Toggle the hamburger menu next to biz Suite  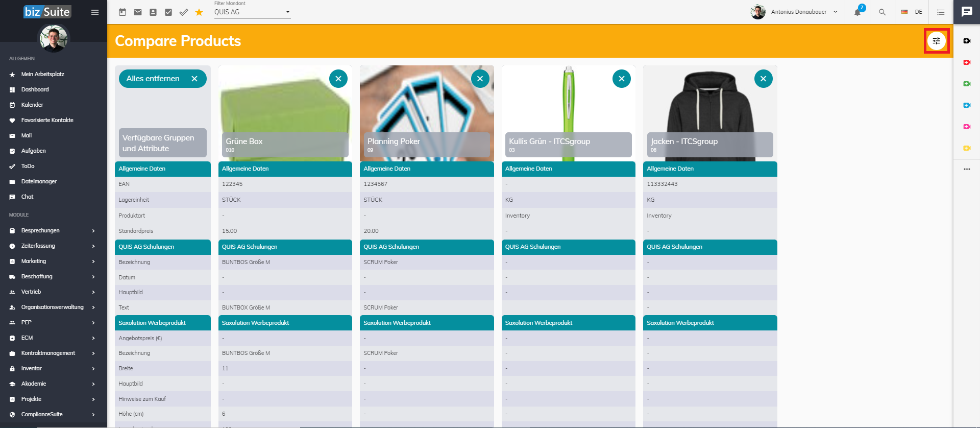click(x=95, y=12)
